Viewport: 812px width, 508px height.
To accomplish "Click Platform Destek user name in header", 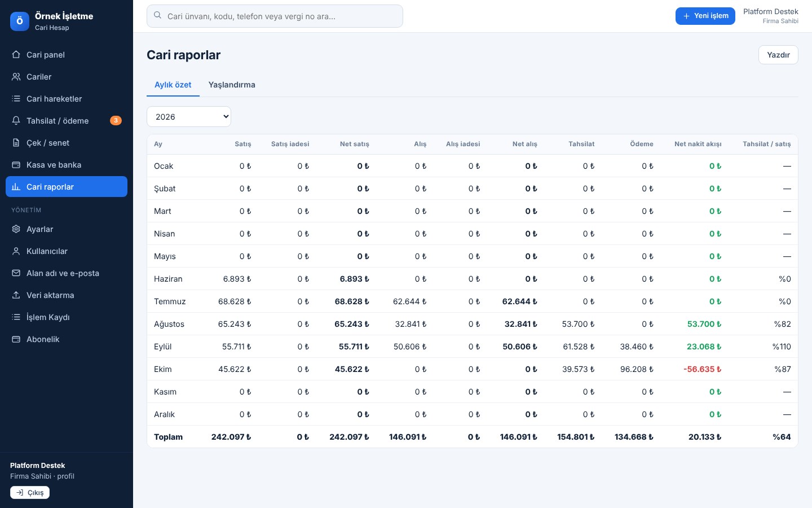I will 770,11.
